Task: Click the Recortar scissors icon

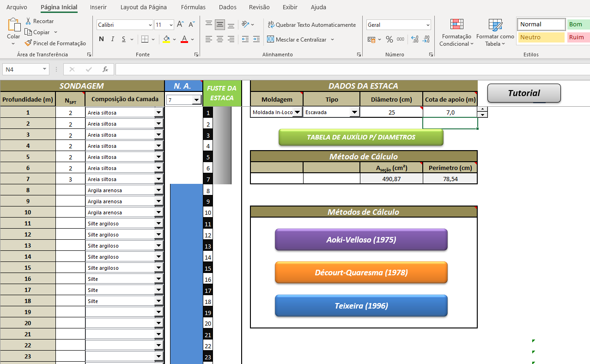Action: (x=28, y=21)
